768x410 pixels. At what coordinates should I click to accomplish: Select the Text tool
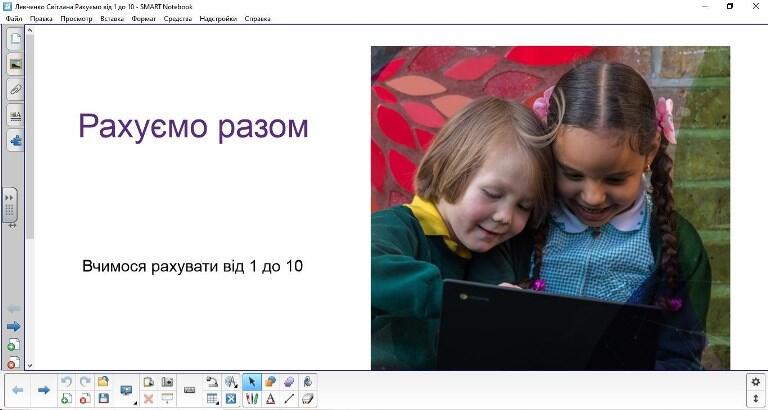[270, 399]
